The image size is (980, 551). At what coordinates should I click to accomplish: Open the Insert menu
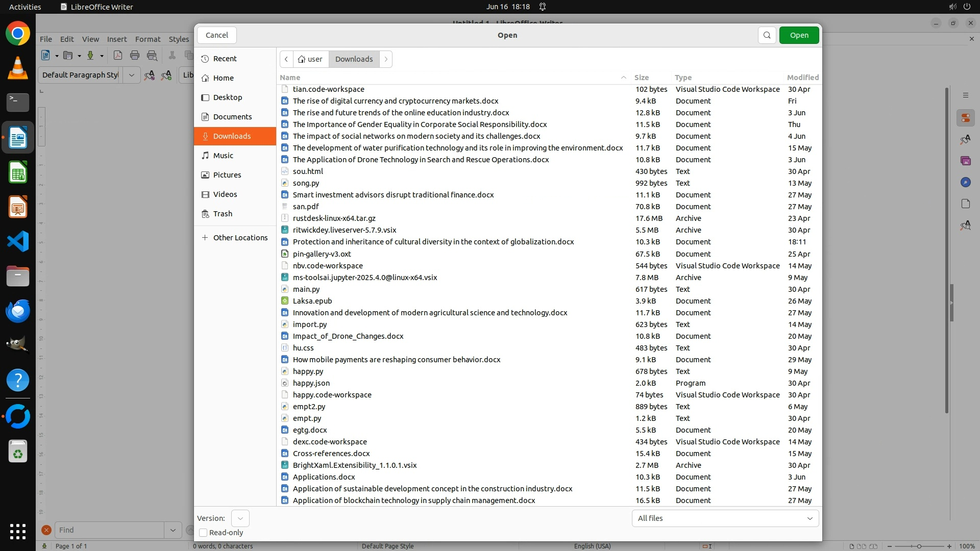(x=117, y=39)
